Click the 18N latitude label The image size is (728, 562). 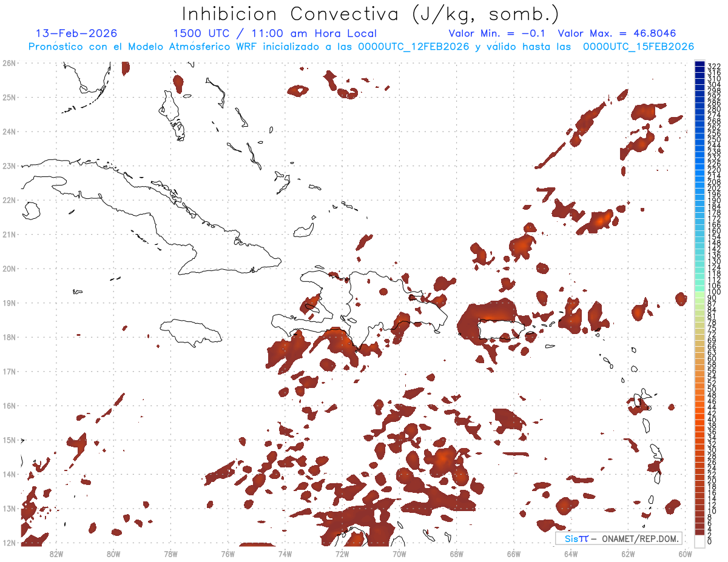point(9,337)
